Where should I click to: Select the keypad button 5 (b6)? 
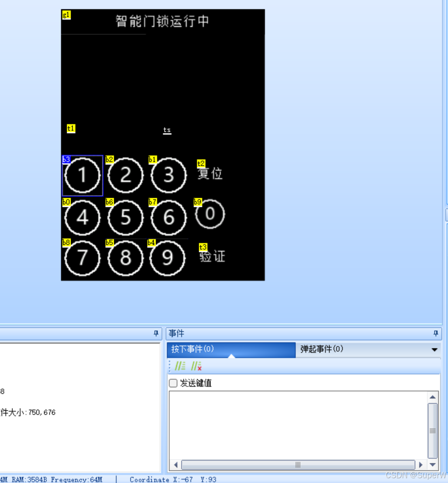(126, 218)
